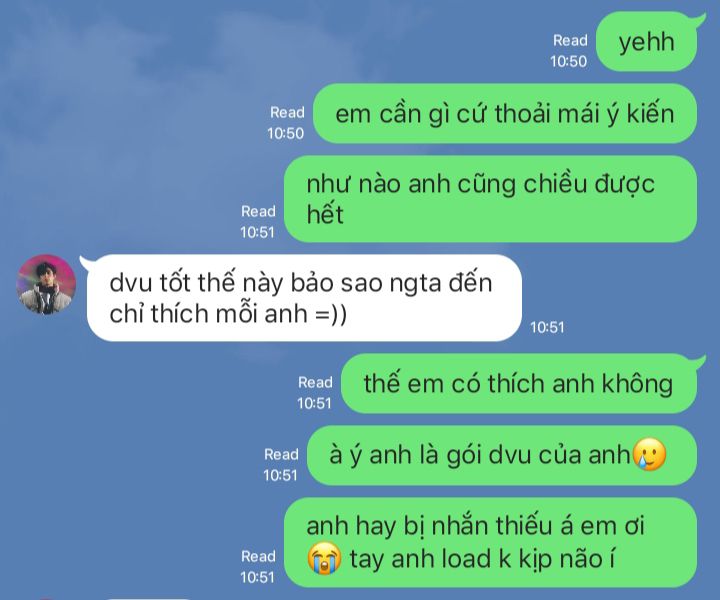This screenshot has width=720, height=600.
Task: Select the "thế em có thích anh không" message
Action: [519, 383]
